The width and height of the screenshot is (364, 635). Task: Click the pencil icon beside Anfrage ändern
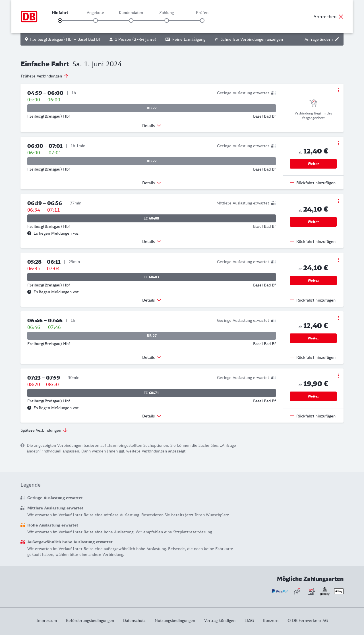click(x=337, y=39)
